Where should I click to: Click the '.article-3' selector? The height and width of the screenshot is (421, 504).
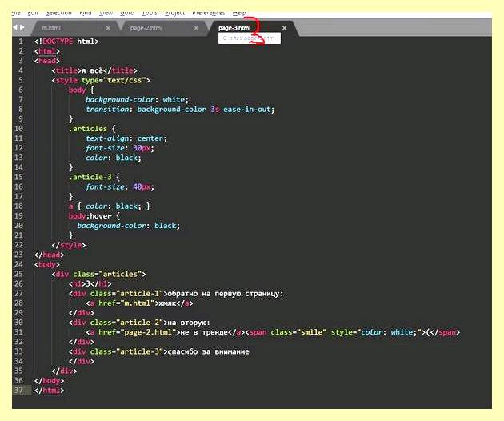[90, 177]
